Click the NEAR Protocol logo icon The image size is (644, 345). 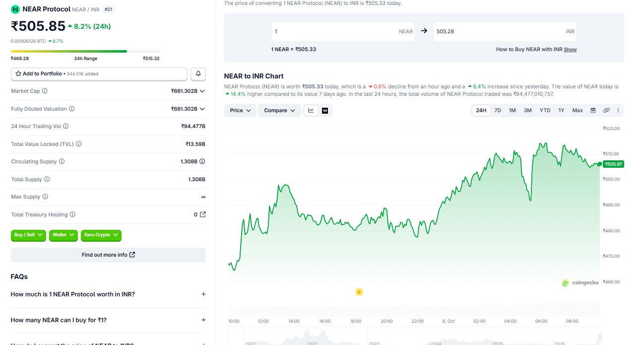pyautogui.click(x=15, y=9)
